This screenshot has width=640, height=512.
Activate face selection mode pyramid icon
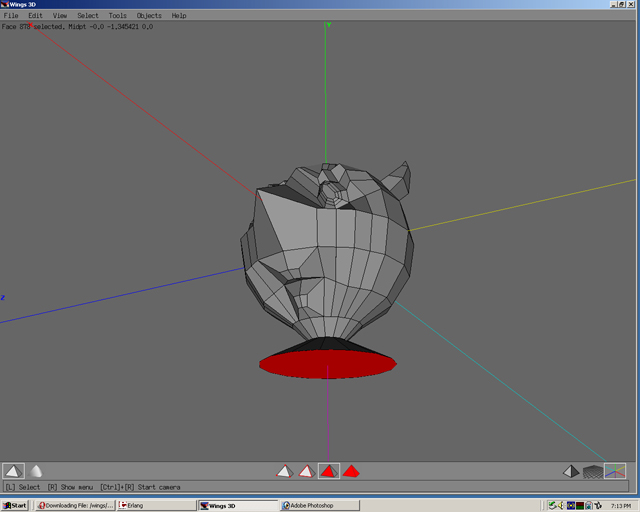[x=329, y=471]
